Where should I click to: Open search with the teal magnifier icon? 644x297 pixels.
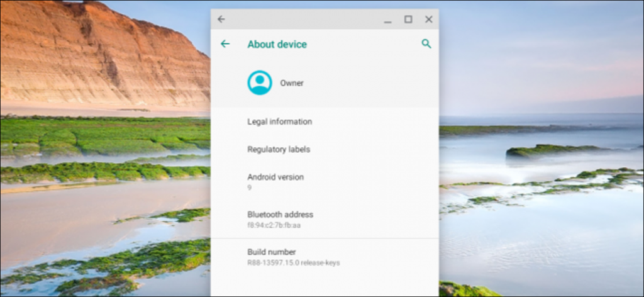click(x=426, y=44)
